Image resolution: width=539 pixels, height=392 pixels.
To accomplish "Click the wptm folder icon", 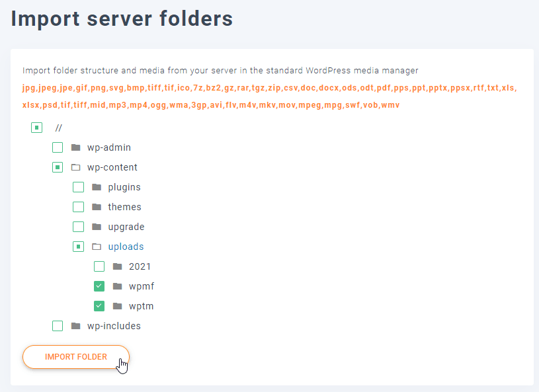I will (118, 306).
